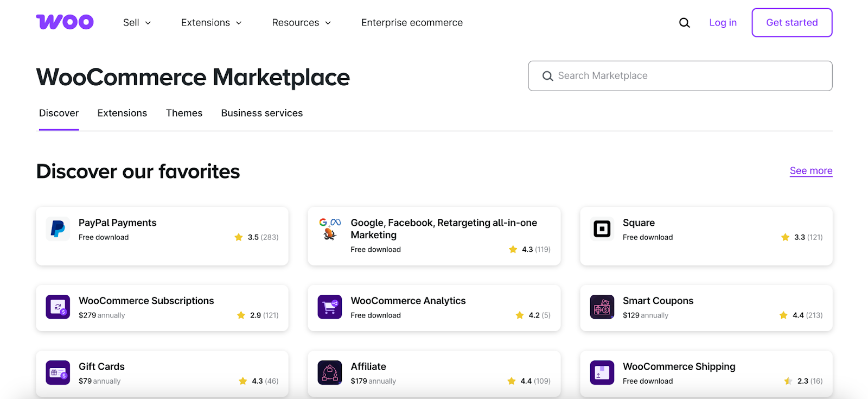Click the See more link
Screen dimensions: 868x399
811,170
